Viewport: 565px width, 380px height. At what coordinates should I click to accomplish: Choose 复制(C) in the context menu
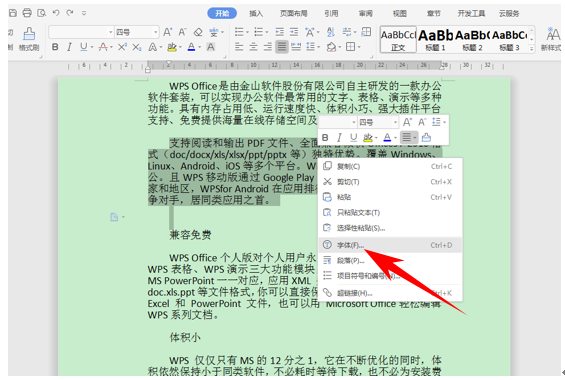pos(390,166)
